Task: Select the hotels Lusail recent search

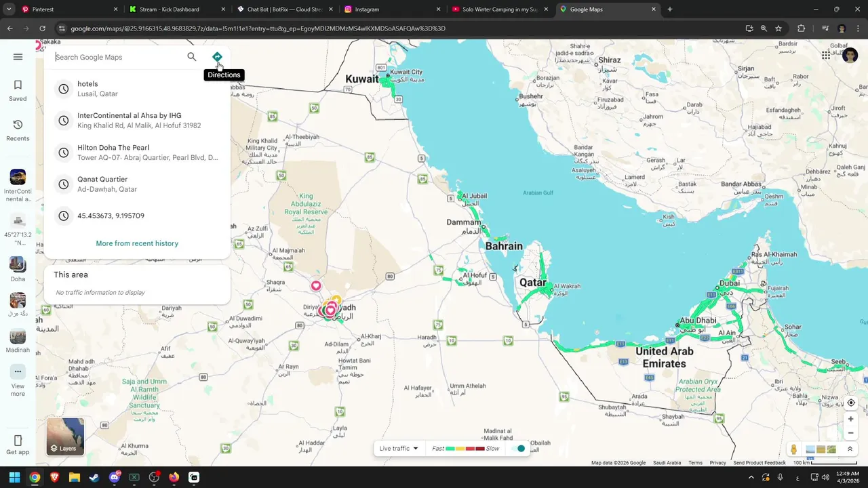Action: 137,89
